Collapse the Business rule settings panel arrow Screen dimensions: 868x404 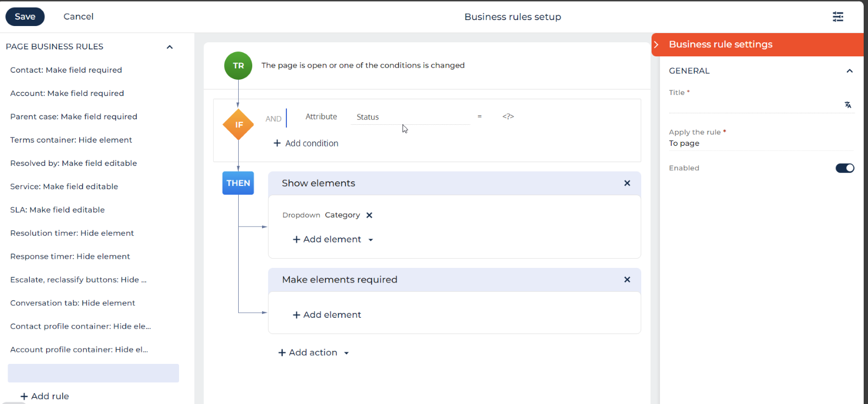[656, 44]
